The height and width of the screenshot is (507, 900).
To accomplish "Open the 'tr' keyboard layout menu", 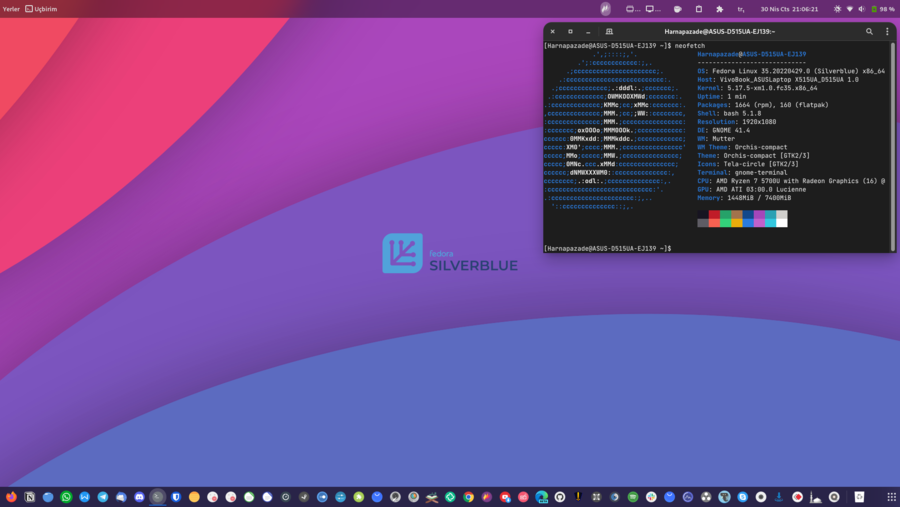I will [741, 9].
